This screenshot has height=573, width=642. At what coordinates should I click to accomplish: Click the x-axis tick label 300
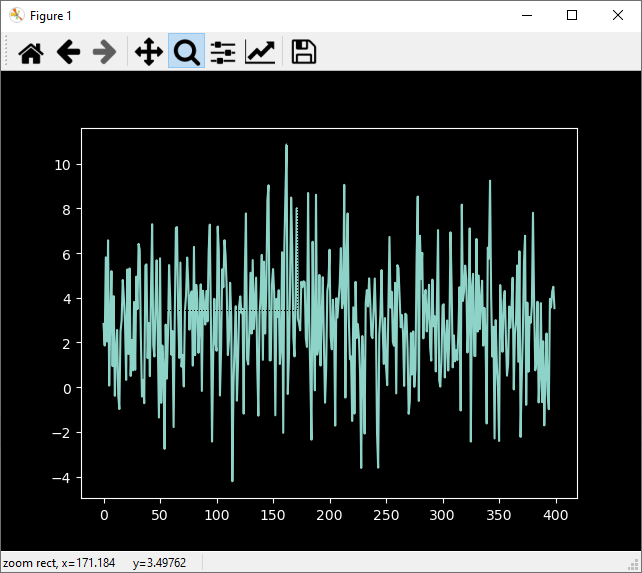pos(442,515)
